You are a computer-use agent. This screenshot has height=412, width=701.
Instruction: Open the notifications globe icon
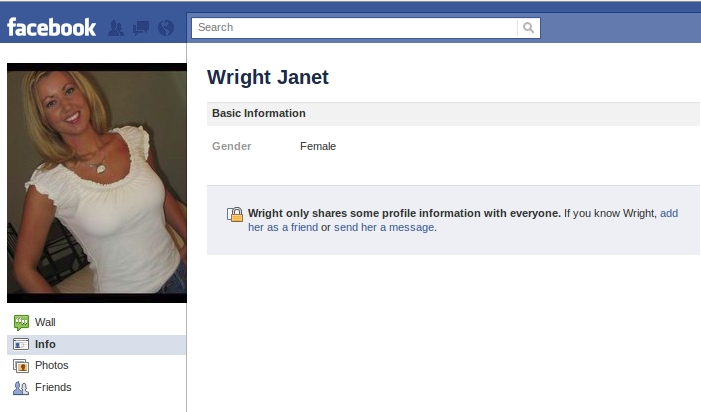click(x=166, y=28)
